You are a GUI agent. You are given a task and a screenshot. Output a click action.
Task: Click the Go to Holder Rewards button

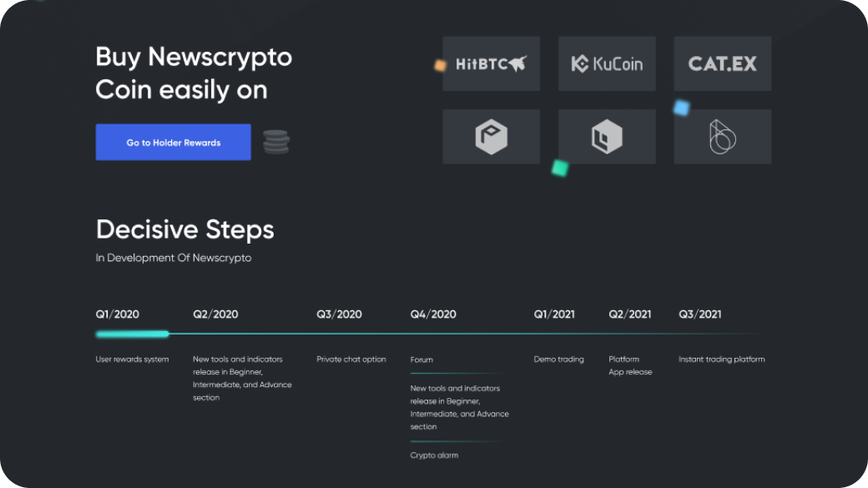(174, 142)
